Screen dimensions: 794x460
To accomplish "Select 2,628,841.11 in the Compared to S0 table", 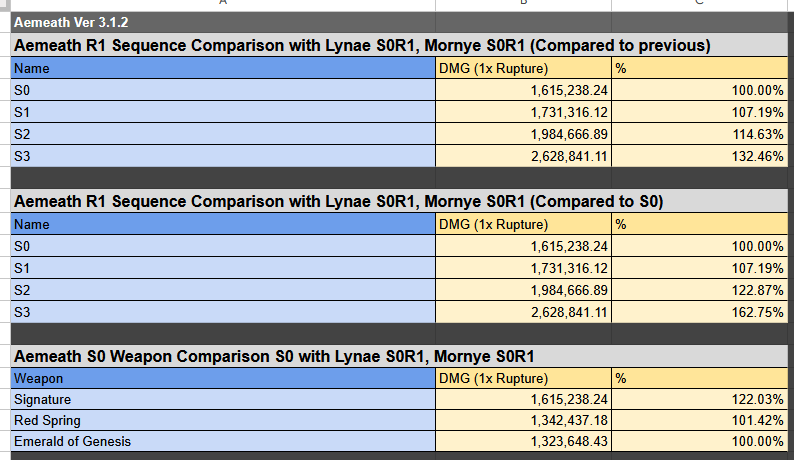I will (x=523, y=312).
